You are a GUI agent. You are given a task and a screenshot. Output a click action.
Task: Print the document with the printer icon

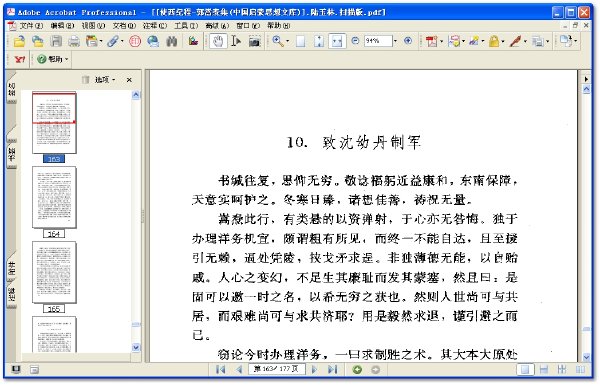pyautogui.click(x=74, y=41)
